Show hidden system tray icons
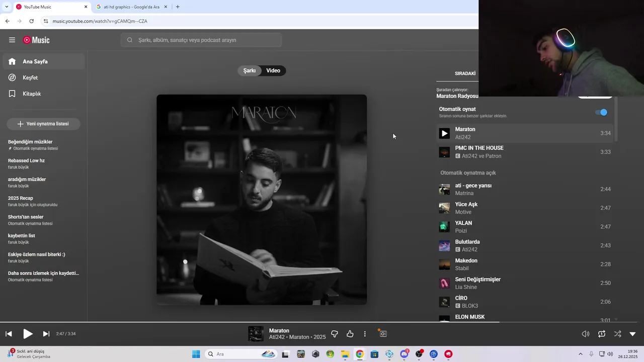The image size is (644, 362). (580, 354)
